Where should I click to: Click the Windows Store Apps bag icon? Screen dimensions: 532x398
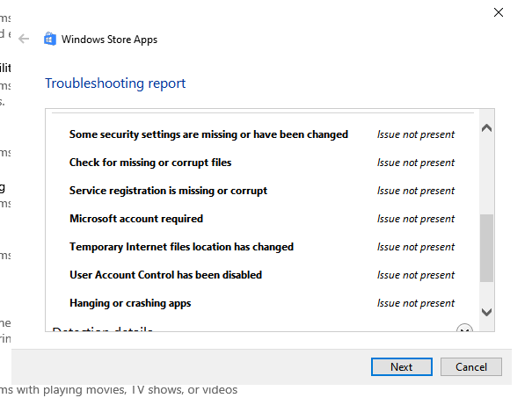(50, 39)
